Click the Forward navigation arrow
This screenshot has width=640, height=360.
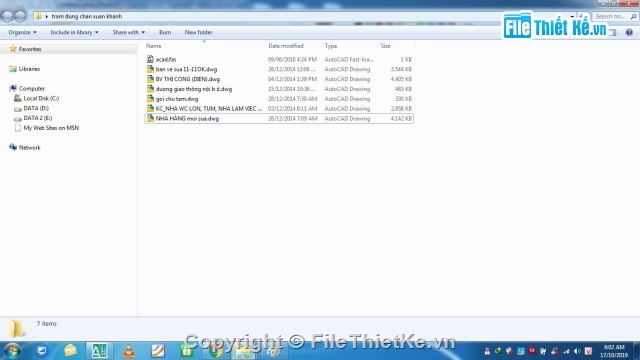(20, 16)
